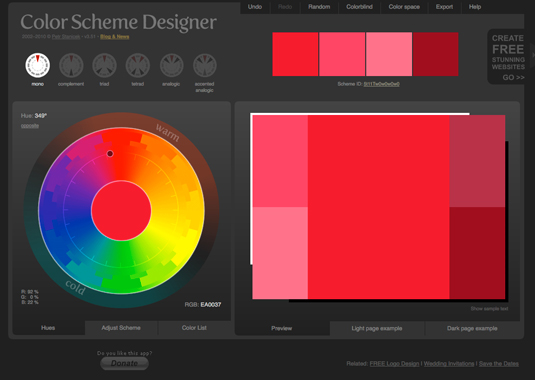This screenshot has height=380, width=535.
Task: Click the Donate button
Action: 125,363
